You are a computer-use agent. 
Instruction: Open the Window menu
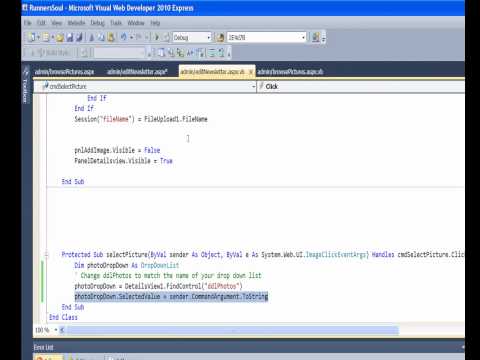tap(136, 23)
